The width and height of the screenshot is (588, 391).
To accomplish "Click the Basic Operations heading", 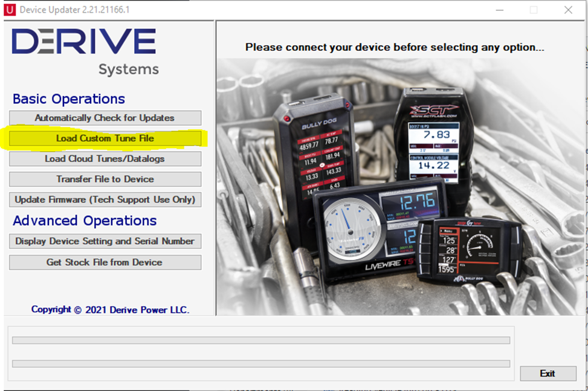I will coord(69,99).
